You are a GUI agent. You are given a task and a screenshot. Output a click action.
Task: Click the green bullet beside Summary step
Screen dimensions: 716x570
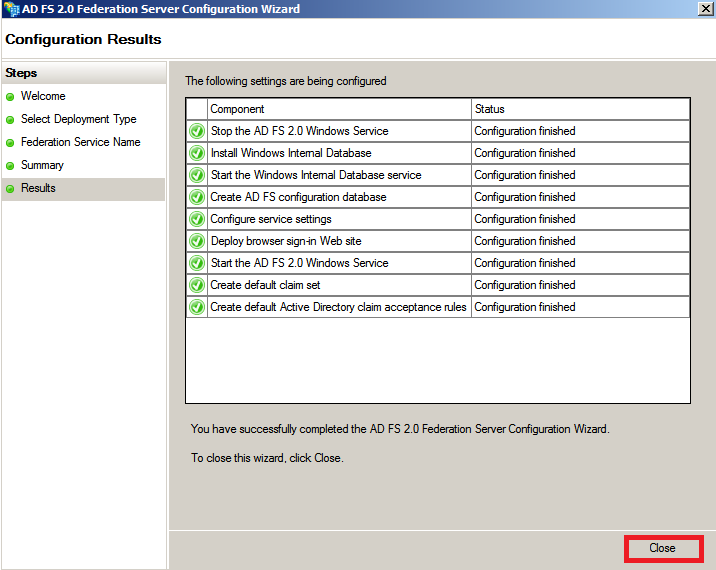[x=10, y=166]
